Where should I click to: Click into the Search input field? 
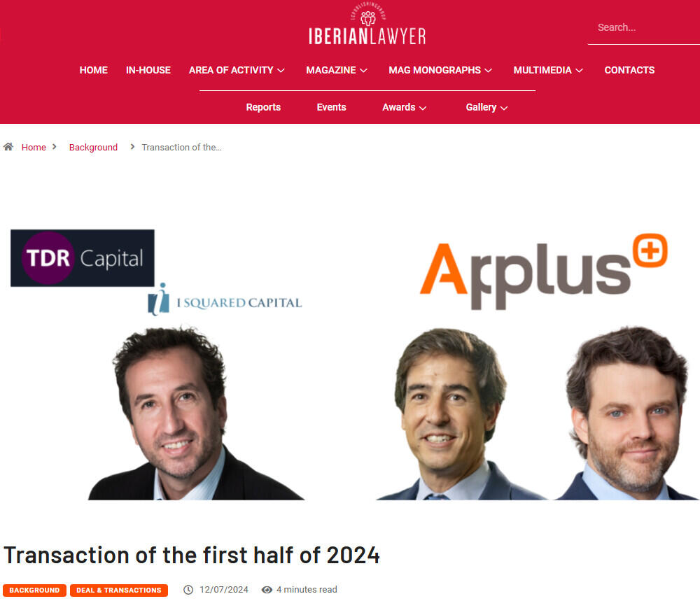[x=644, y=28]
